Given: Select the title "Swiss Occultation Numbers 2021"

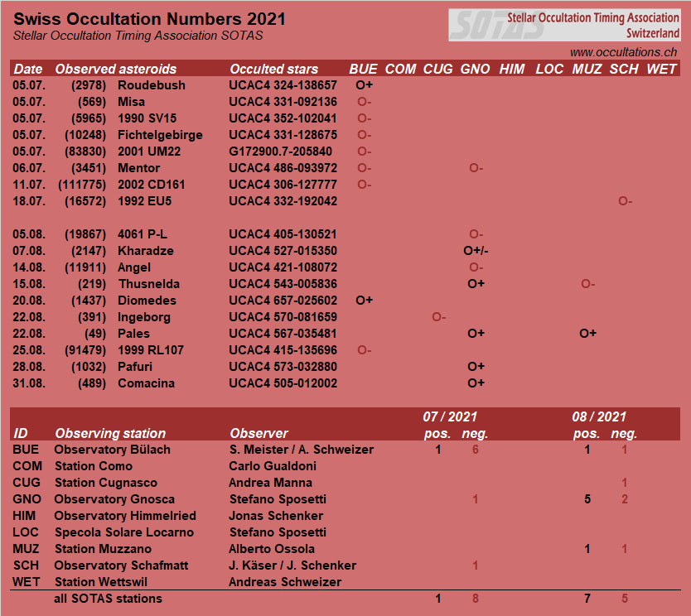Looking at the screenshot, I should point(149,19).
